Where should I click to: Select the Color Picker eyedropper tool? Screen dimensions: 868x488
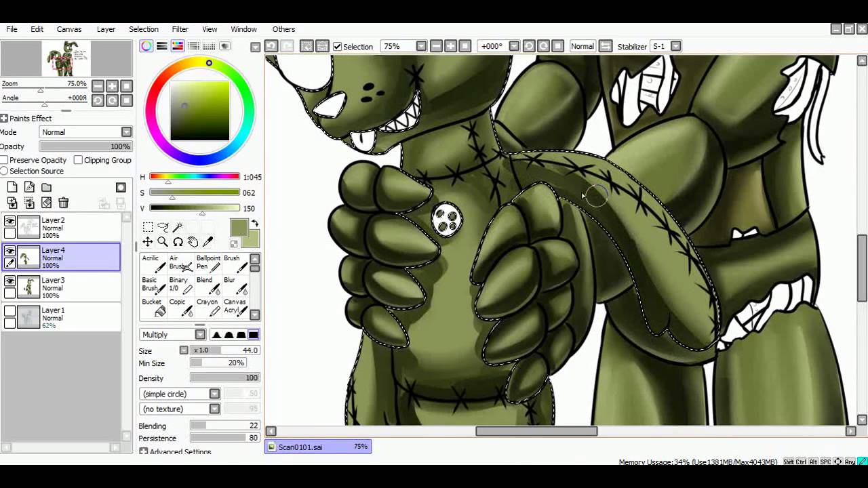coord(208,242)
